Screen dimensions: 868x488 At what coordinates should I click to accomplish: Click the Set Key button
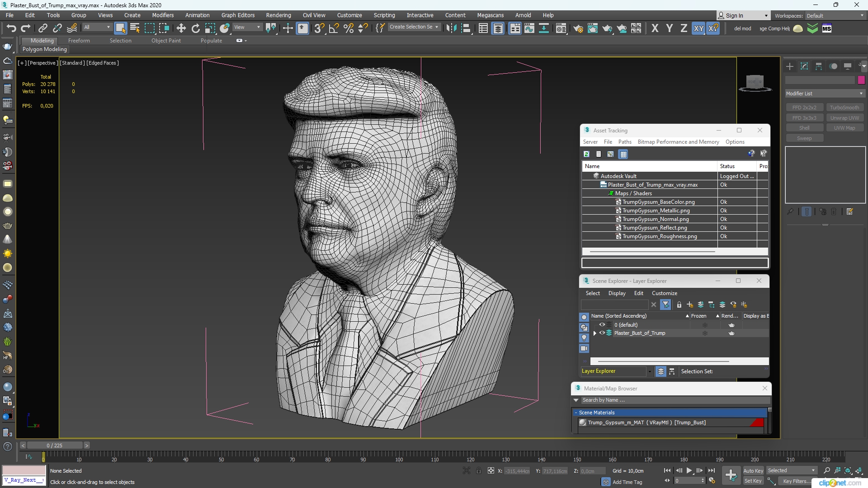coord(753,481)
